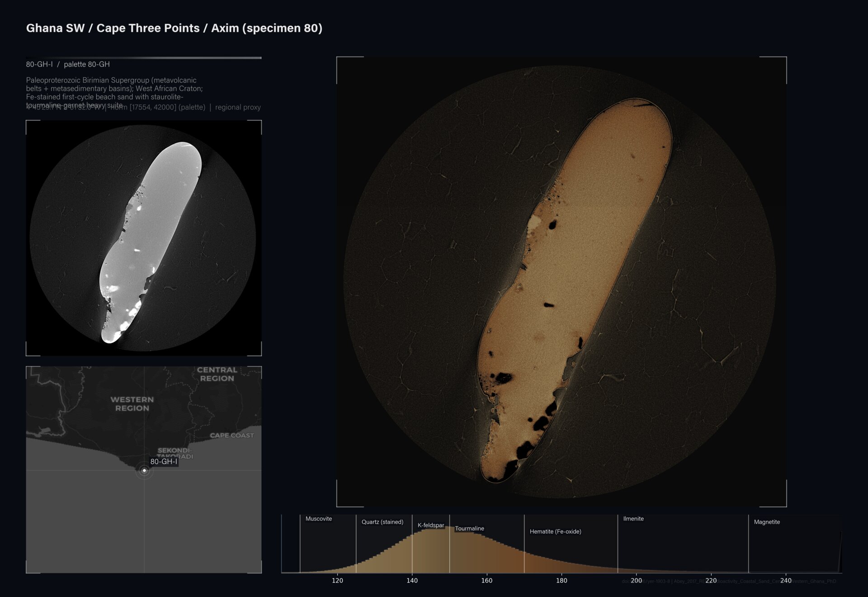Click the 120 axis tick value
The width and height of the screenshot is (868, 597).
(x=337, y=581)
